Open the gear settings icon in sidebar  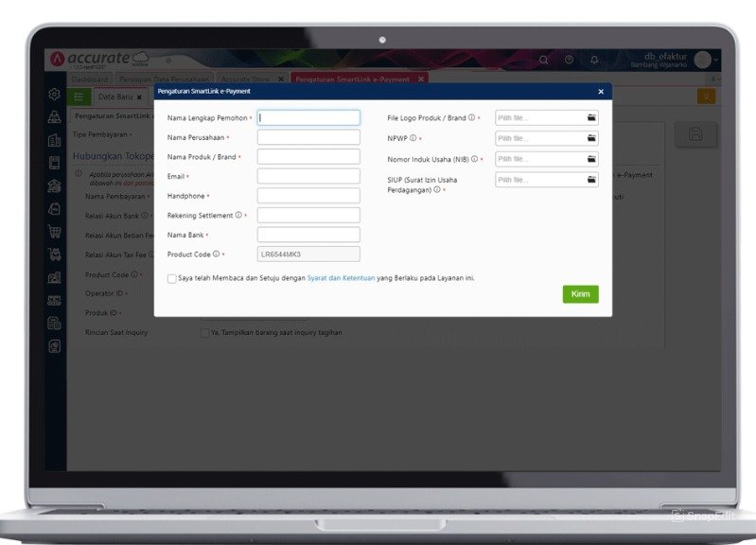click(55, 94)
